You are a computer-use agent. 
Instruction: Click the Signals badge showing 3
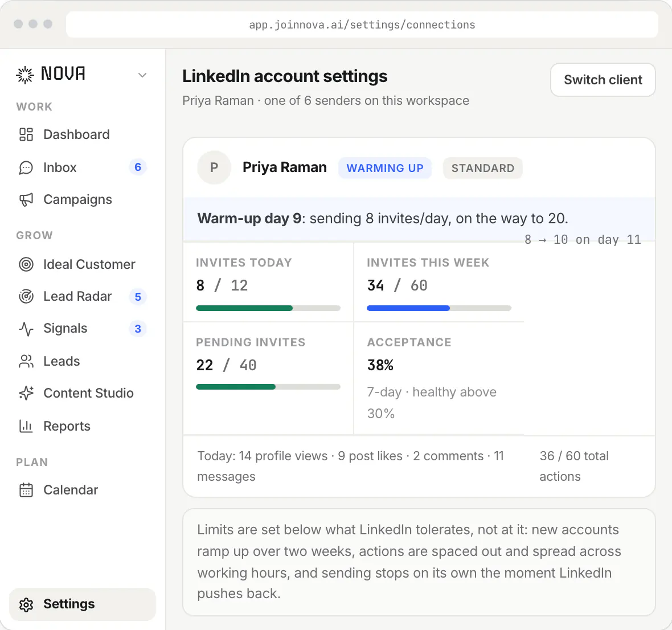click(138, 329)
